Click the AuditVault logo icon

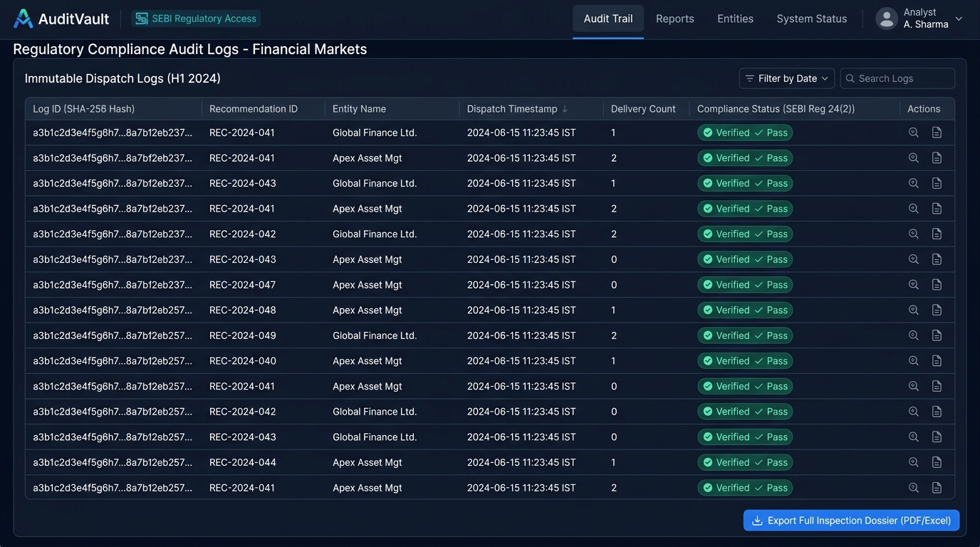coord(24,19)
